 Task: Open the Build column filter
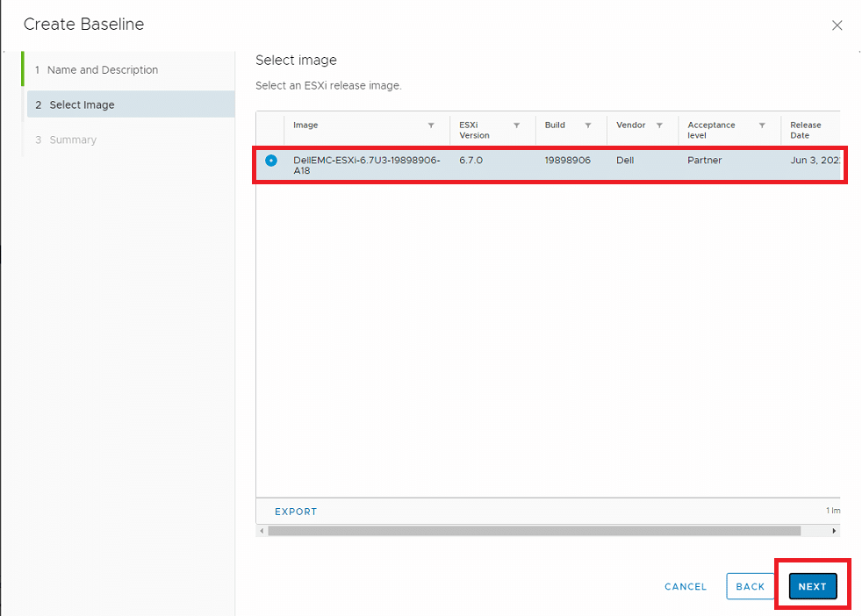588,125
